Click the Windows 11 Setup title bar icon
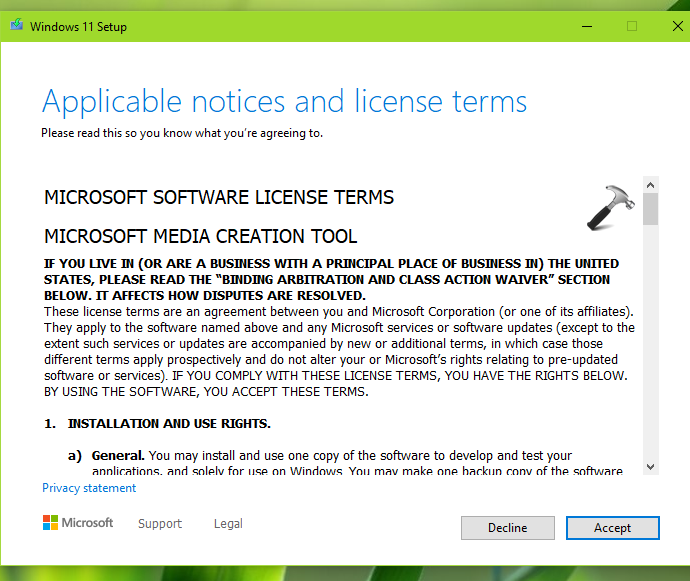The height and width of the screenshot is (581, 690). coord(15,26)
